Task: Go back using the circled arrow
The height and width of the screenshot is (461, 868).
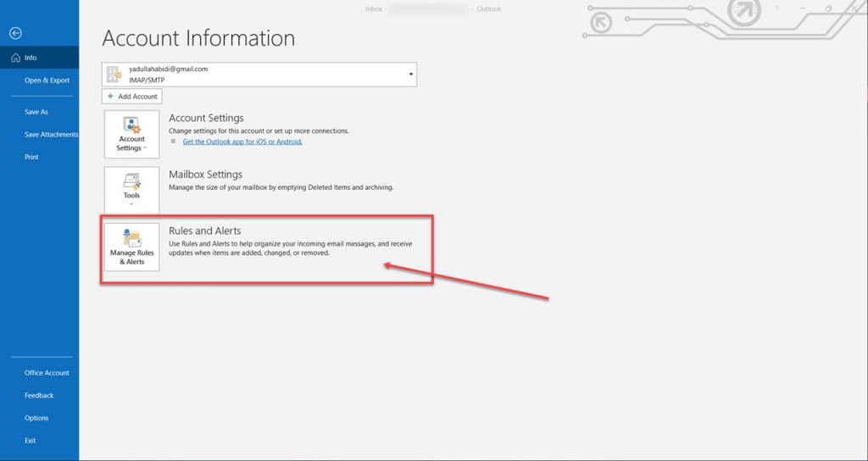Action: point(15,33)
